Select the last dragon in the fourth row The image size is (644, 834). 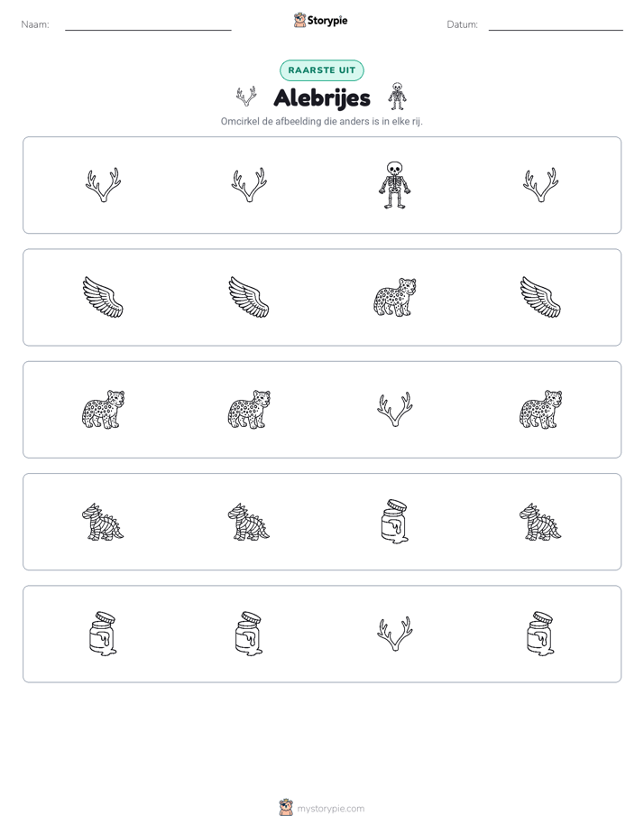540,522
